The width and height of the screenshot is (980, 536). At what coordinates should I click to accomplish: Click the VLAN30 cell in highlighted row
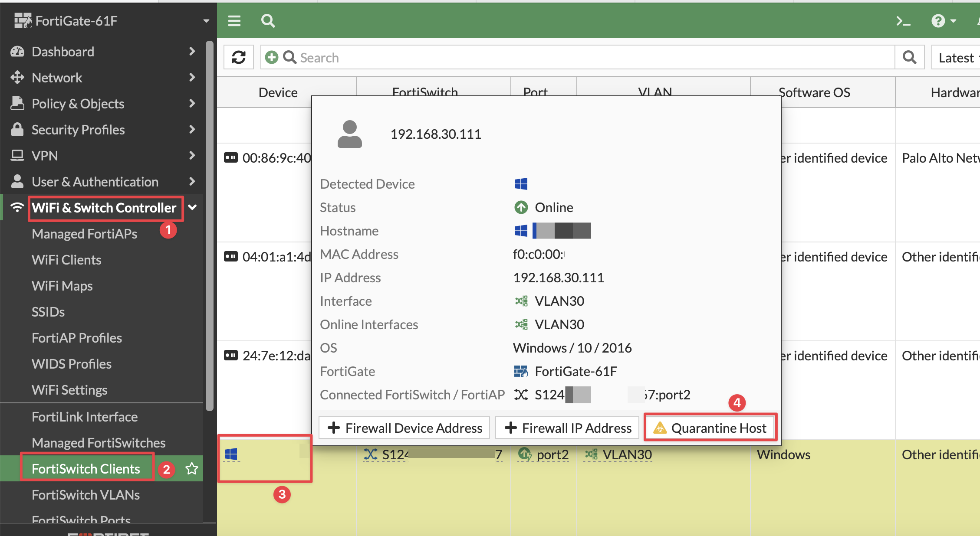(x=618, y=454)
